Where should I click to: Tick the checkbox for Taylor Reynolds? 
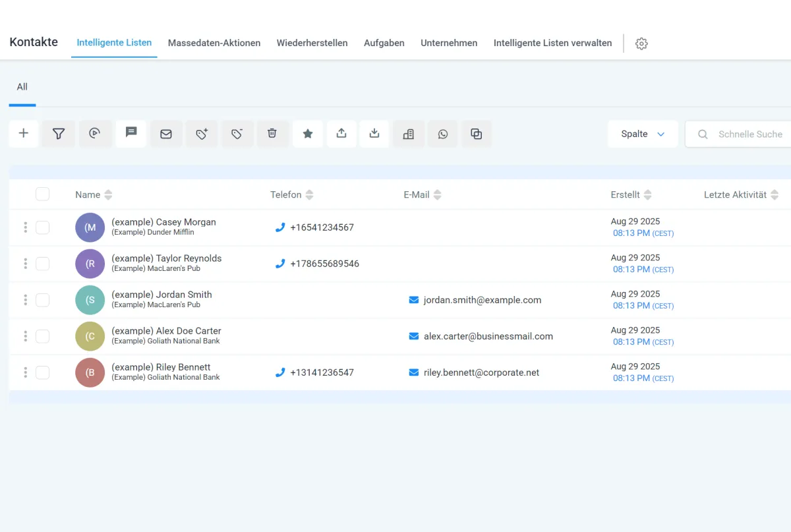pos(42,264)
